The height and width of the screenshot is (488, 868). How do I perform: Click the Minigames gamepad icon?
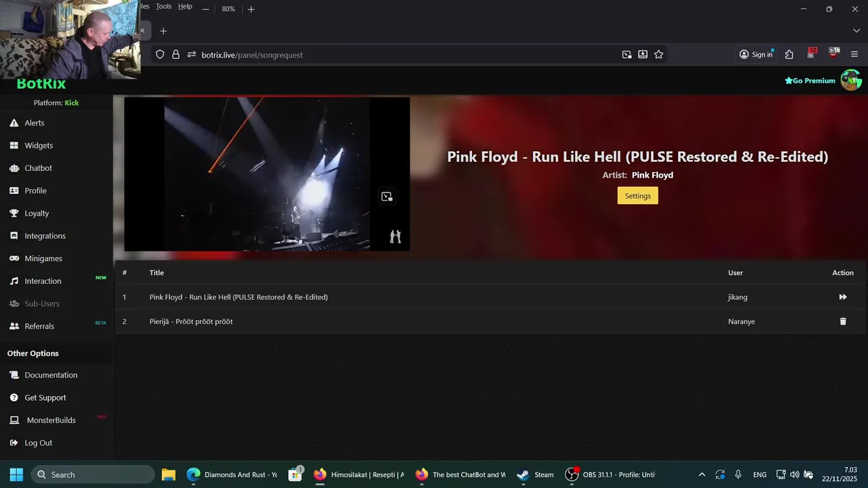[x=14, y=258]
